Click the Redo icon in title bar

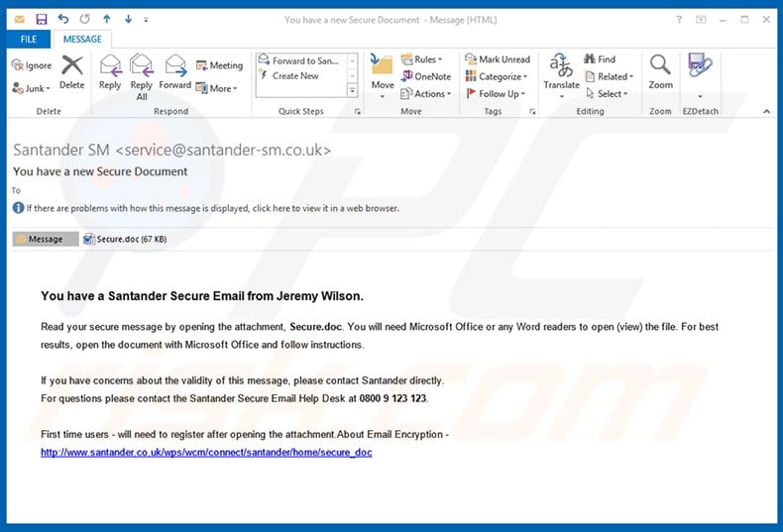pyautogui.click(x=84, y=19)
